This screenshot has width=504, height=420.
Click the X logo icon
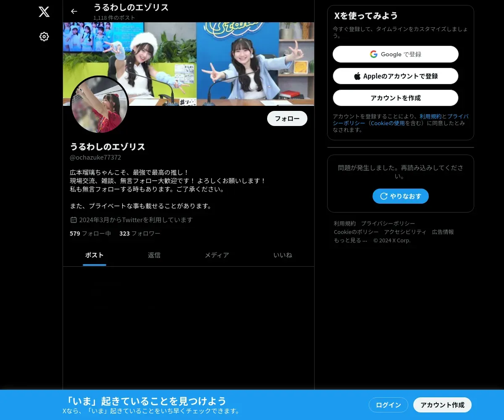[x=44, y=11]
